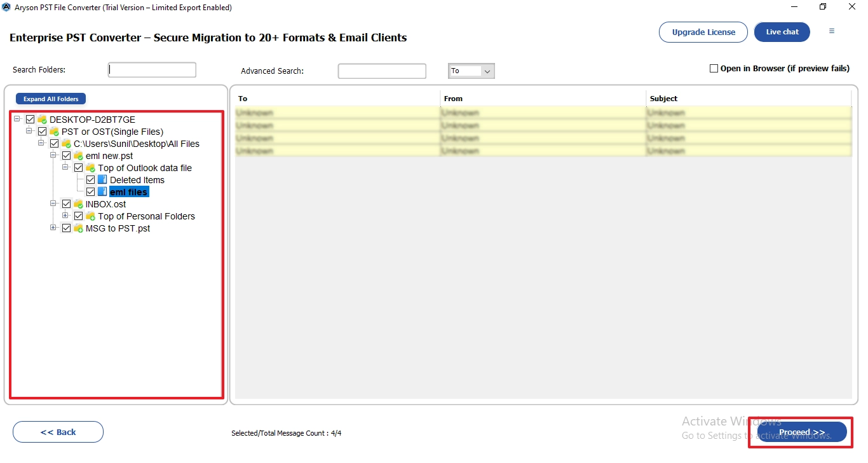Toggle Top of Personal Folders checkbox
Viewport: 868px width, 463px height.
79,216
